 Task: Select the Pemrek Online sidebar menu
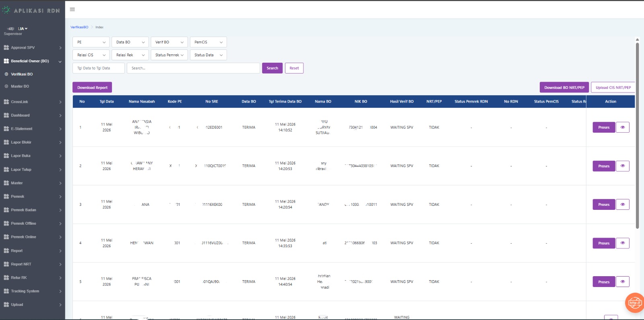32,237
